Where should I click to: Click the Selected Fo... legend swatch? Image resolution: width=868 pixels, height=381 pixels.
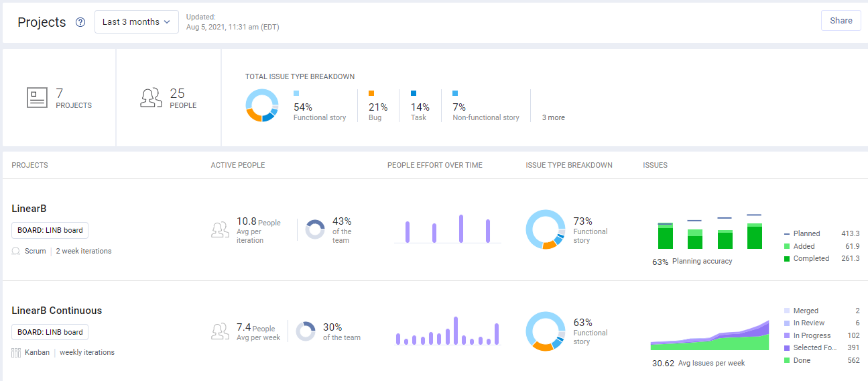(787, 347)
